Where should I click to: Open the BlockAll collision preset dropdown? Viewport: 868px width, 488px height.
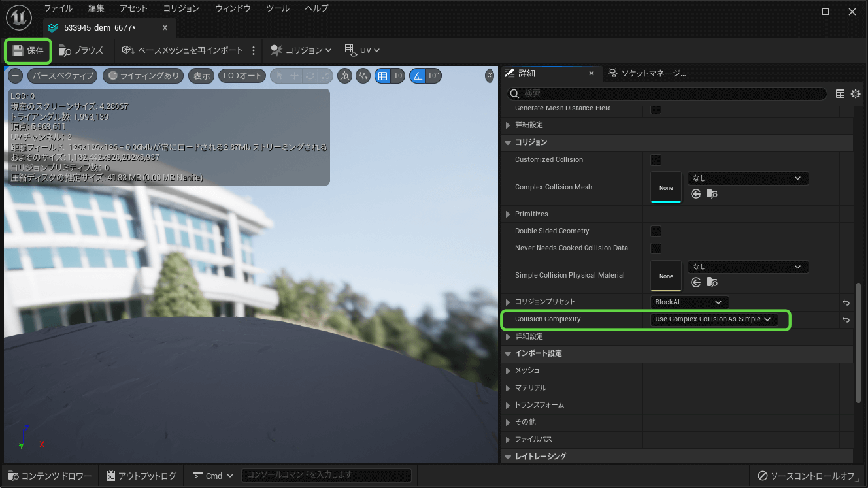(x=689, y=302)
